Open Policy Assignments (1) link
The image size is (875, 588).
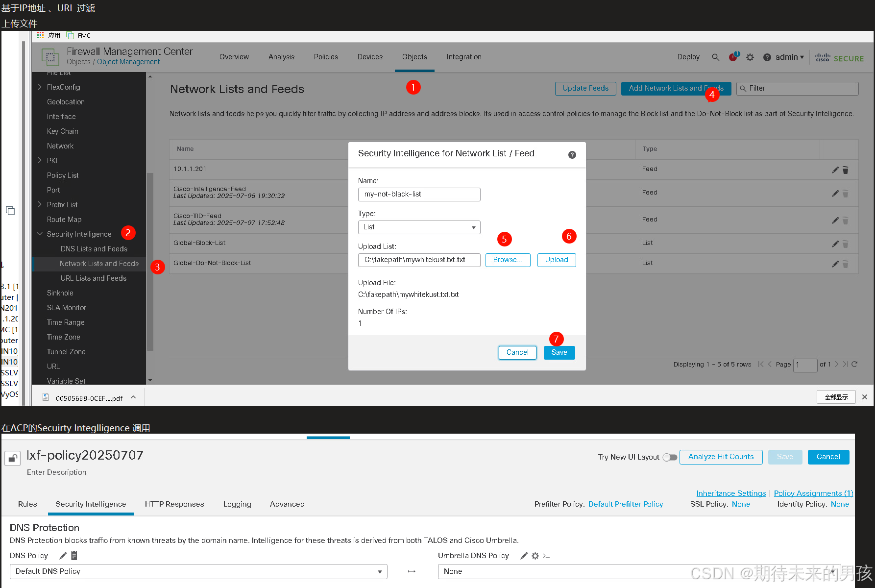pyautogui.click(x=813, y=493)
